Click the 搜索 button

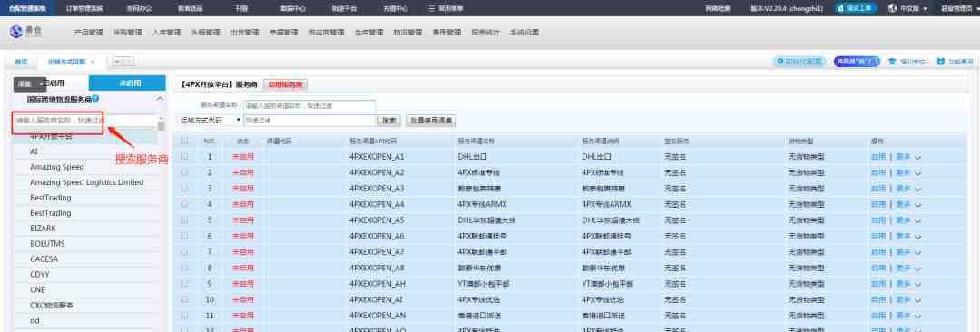pyautogui.click(x=388, y=120)
